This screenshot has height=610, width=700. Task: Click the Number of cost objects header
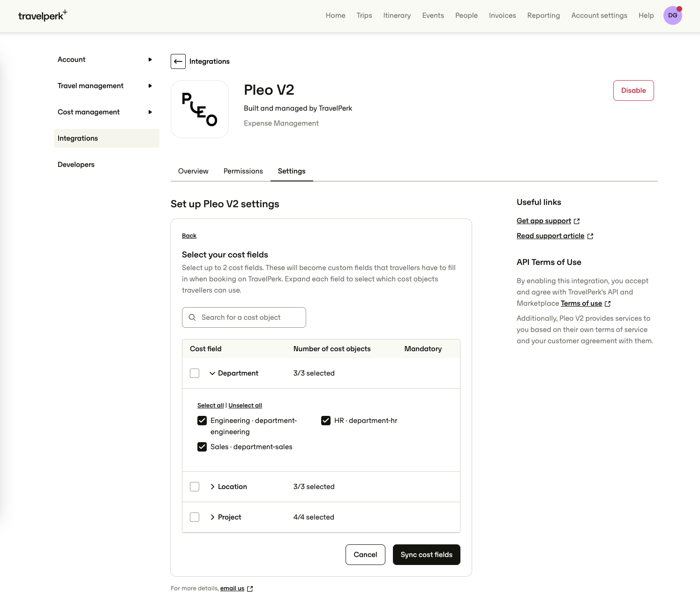332,349
